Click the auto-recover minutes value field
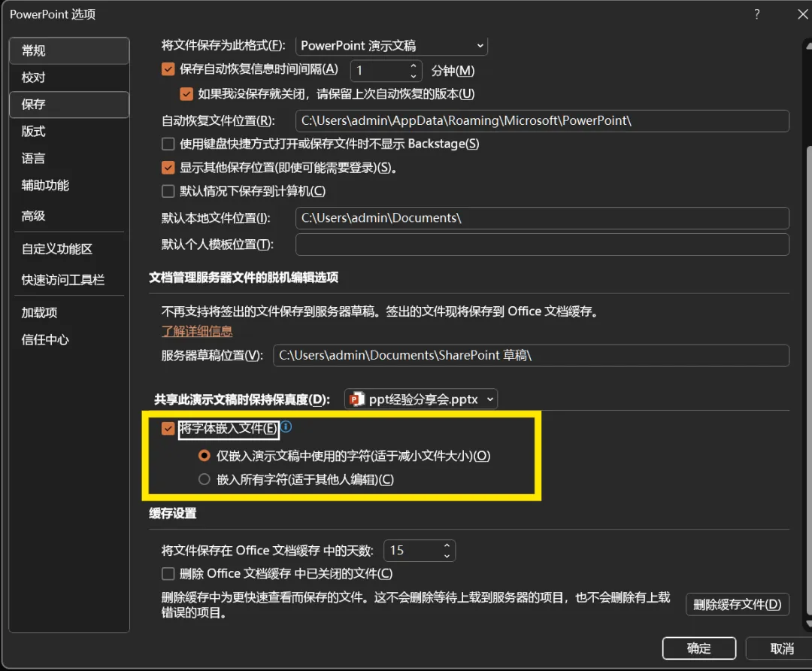 coord(380,71)
